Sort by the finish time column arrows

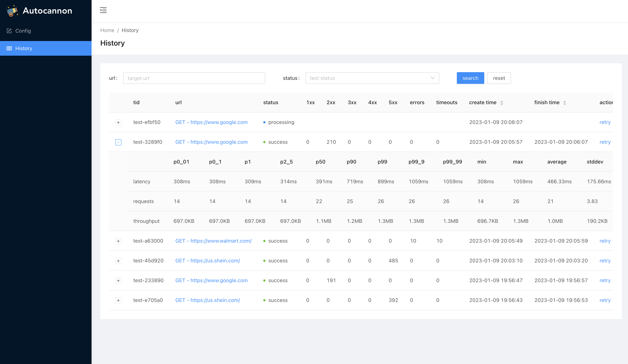(x=565, y=103)
